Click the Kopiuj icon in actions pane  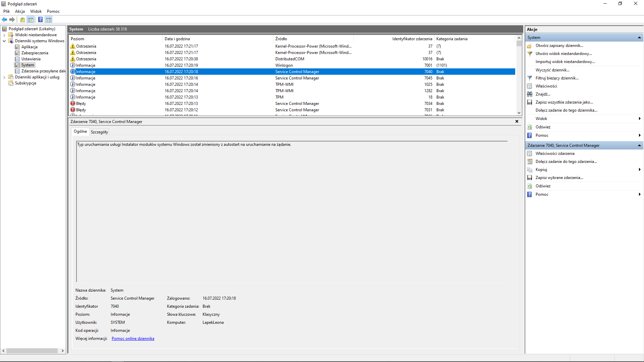click(530, 170)
